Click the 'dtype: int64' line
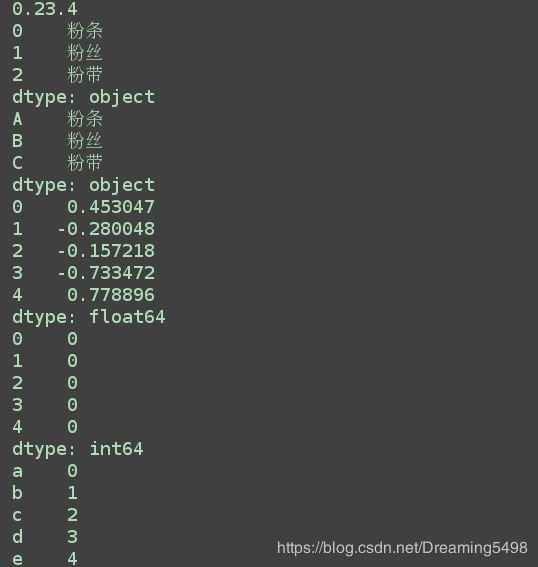 [78, 449]
